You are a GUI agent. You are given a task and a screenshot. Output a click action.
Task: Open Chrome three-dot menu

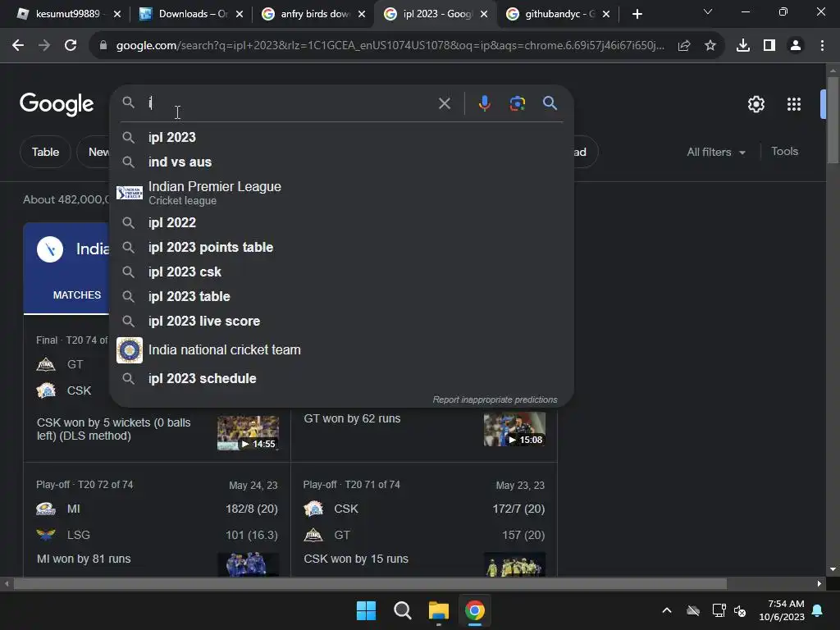(x=822, y=46)
